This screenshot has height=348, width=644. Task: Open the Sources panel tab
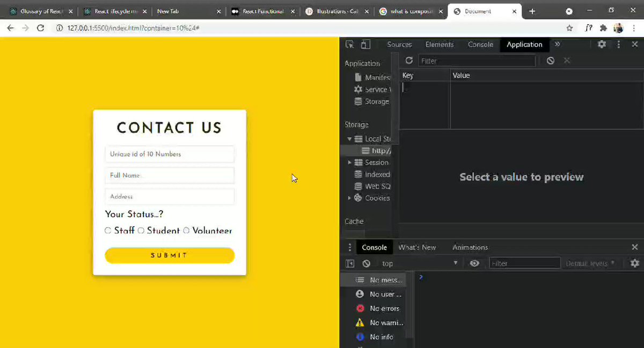[399, 45]
